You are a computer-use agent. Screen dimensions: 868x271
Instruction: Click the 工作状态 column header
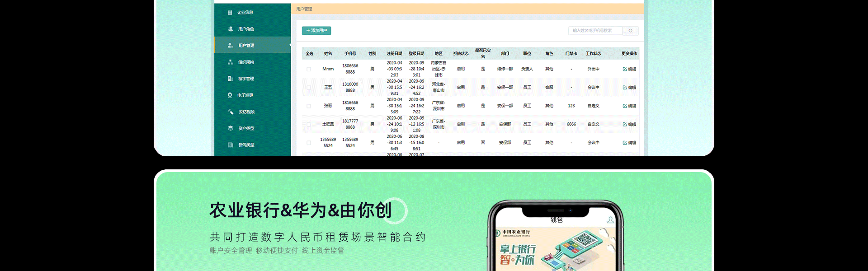coord(594,54)
